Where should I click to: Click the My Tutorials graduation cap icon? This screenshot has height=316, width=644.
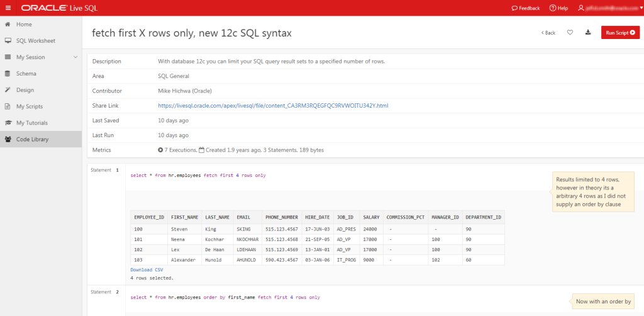(8, 123)
